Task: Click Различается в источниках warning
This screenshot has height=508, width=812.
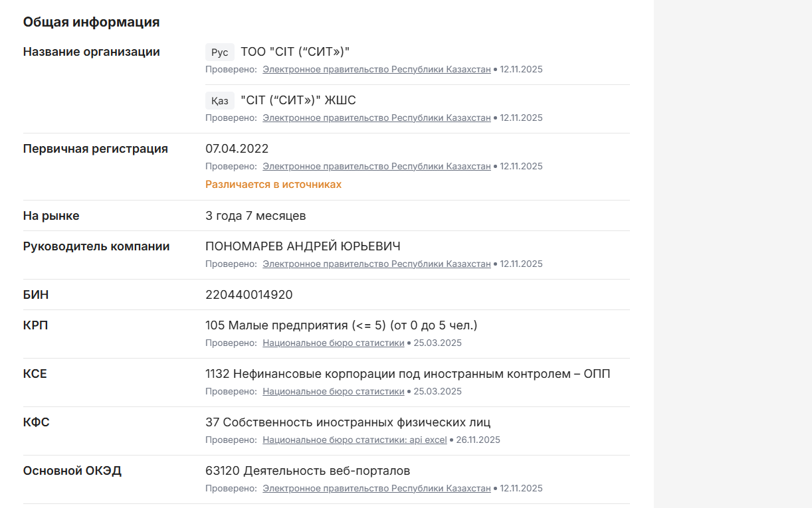Action: tap(273, 184)
